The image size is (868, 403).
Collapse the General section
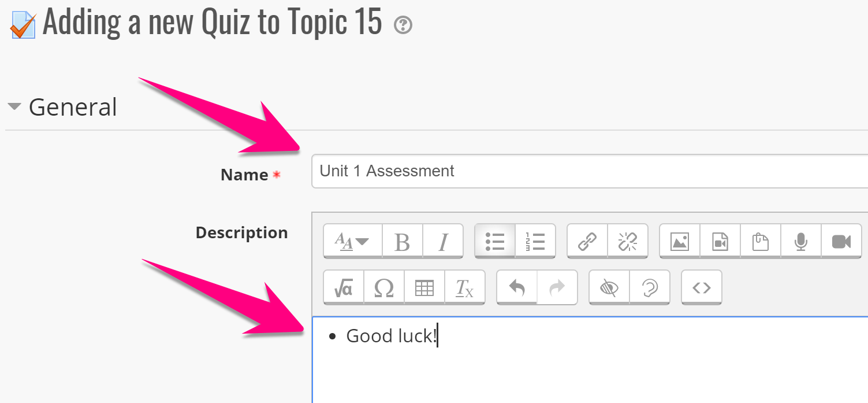[15, 107]
